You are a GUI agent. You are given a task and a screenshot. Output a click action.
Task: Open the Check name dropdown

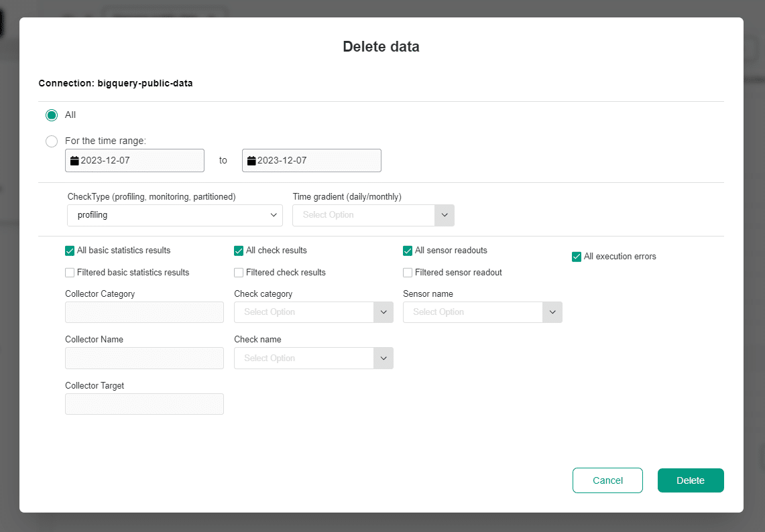[383, 358]
